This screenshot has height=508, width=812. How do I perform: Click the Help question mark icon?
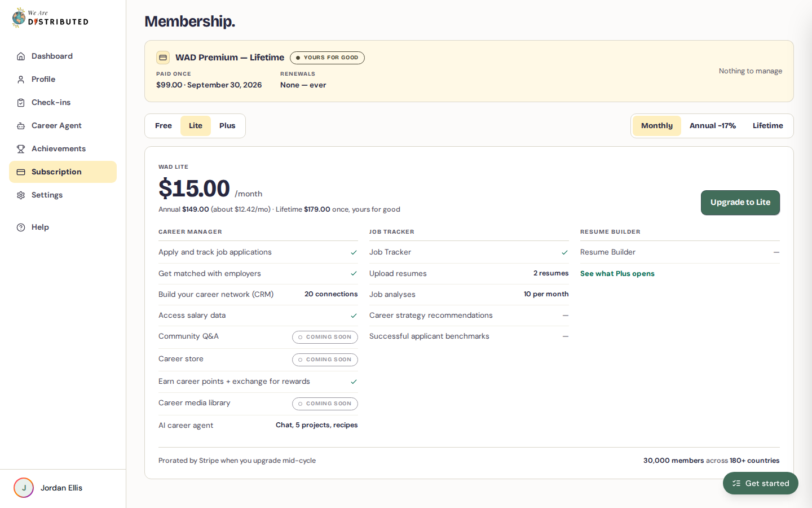point(21,227)
